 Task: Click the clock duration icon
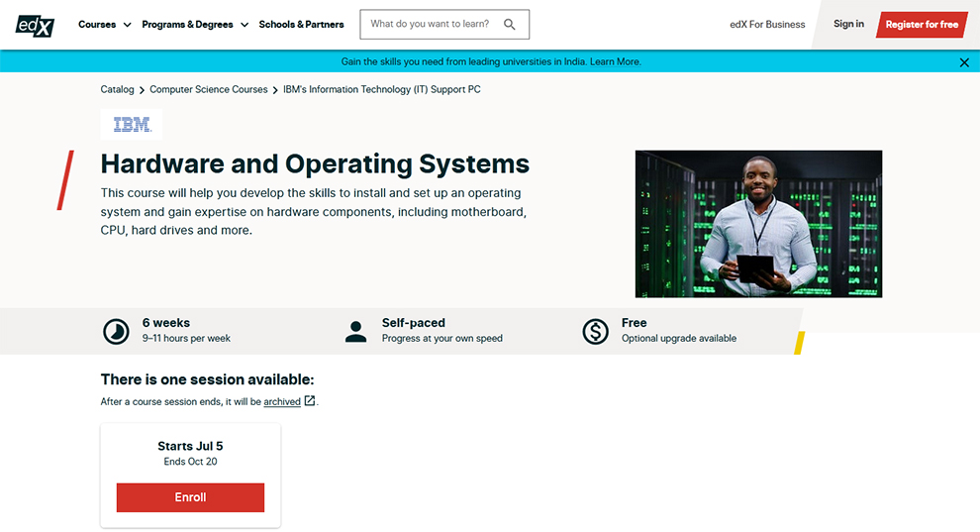coord(116,331)
